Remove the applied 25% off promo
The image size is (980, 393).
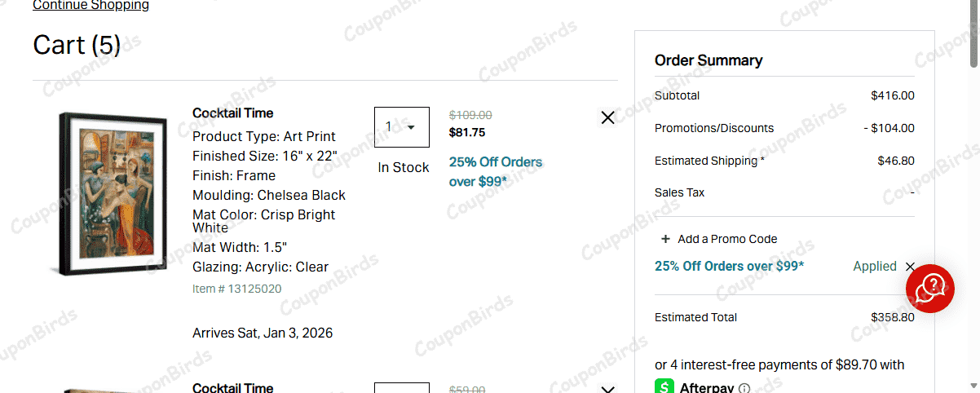(x=910, y=267)
